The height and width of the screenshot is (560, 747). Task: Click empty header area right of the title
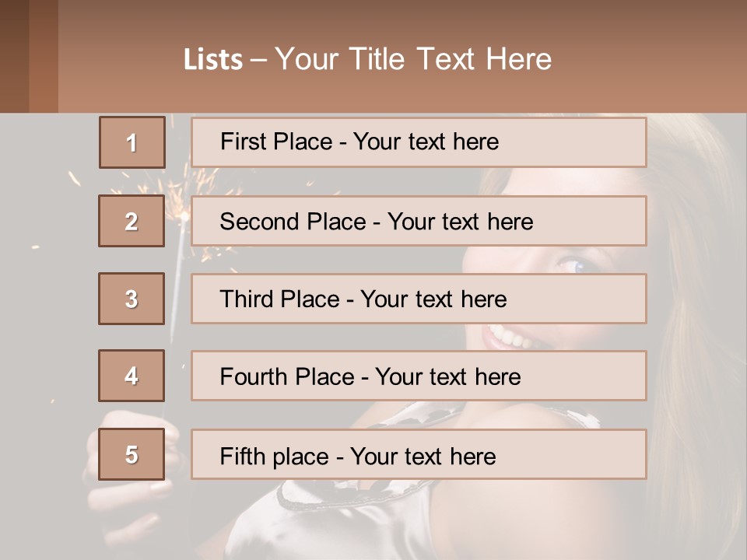click(x=654, y=59)
